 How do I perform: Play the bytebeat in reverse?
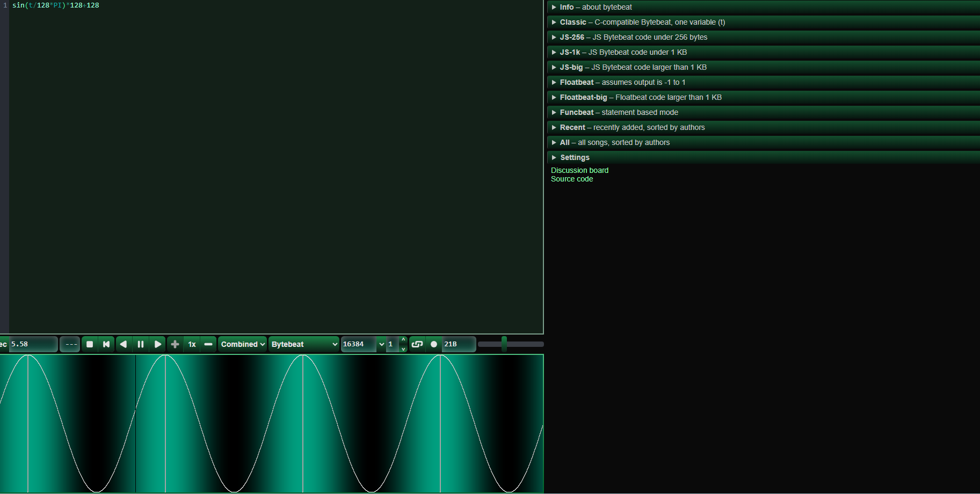point(124,344)
